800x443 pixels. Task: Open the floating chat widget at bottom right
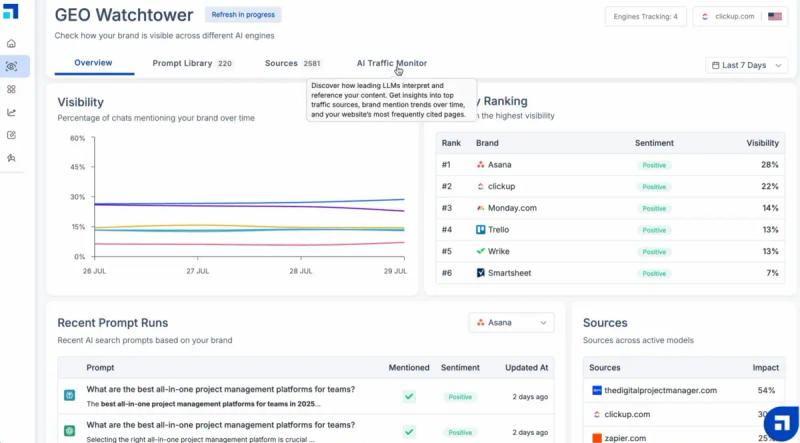coord(781,424)
